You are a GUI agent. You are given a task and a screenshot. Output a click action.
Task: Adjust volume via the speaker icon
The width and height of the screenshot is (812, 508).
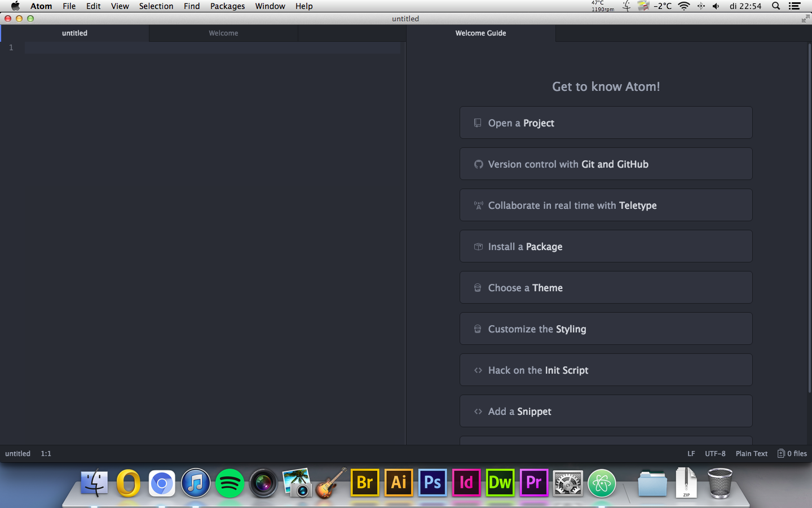pyautogui.click(x=716, y=6)
